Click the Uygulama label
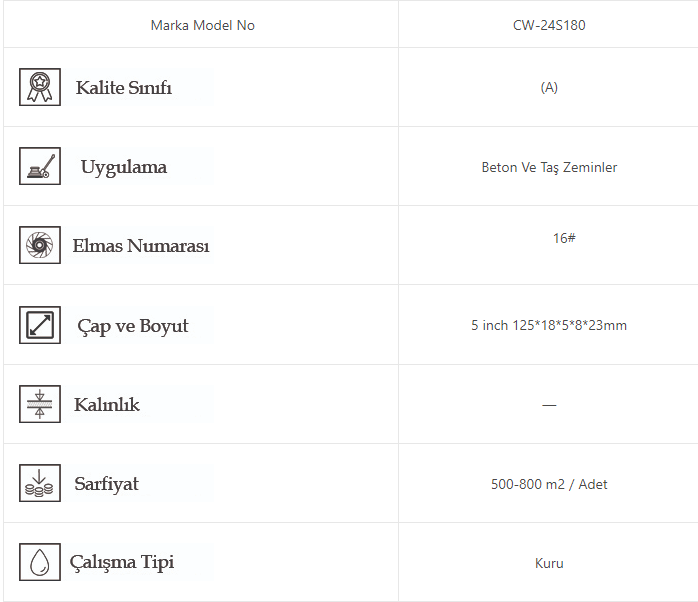Screen dimensions: 698x602 coord(124,167)
